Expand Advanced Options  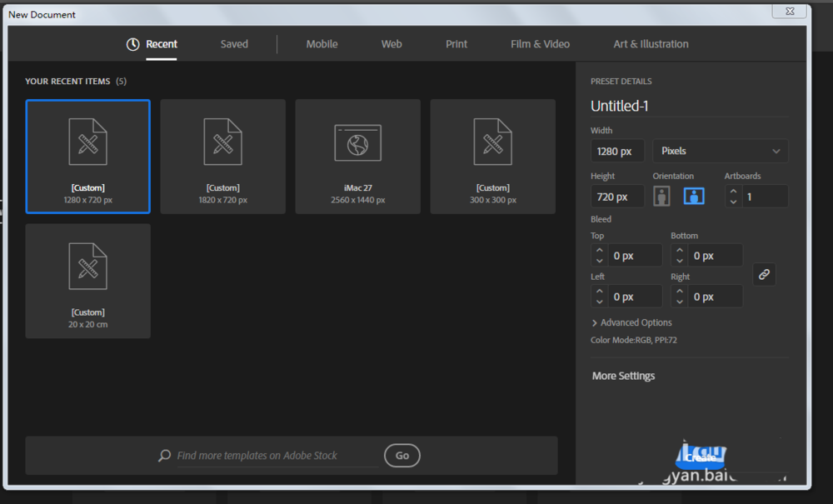pyautogui.click(x=631, y=322)
